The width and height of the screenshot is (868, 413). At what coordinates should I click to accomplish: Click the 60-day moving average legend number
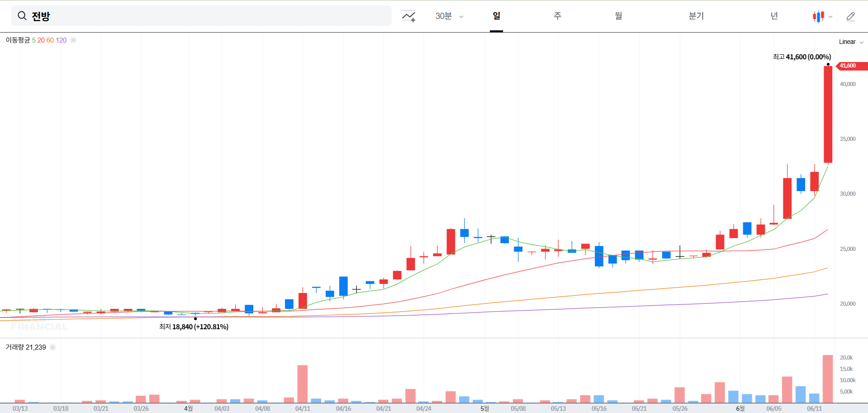pyautogui.click(x=50, y=40)
